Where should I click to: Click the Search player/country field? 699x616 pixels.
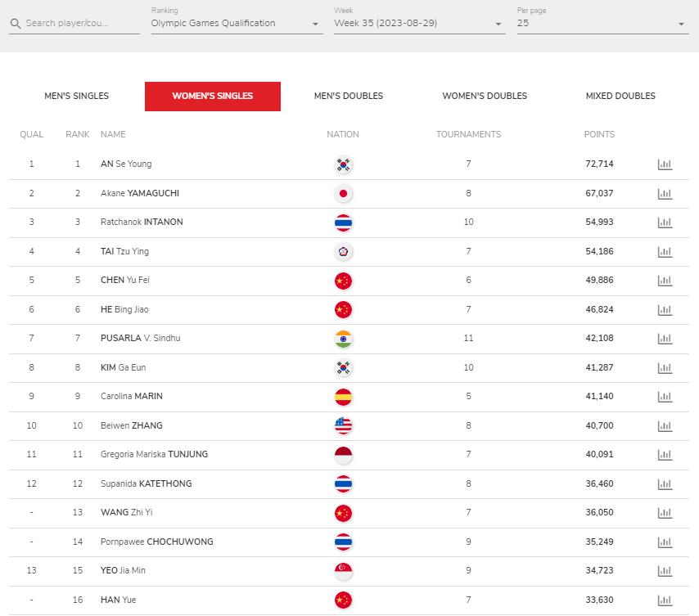(74, 23)
